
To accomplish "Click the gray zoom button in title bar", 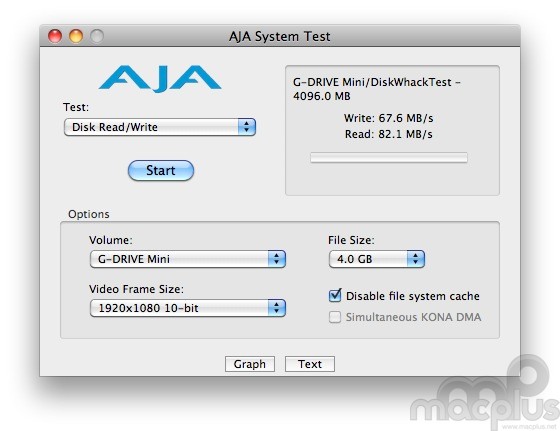I will [97, 36].
